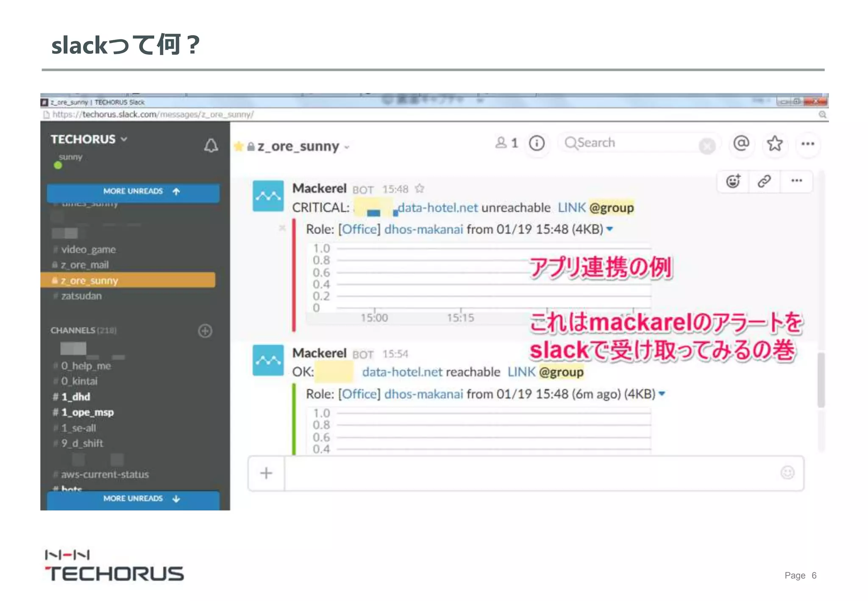Add a channel with plus icon
868x601 pixels.
click(205, 331)
